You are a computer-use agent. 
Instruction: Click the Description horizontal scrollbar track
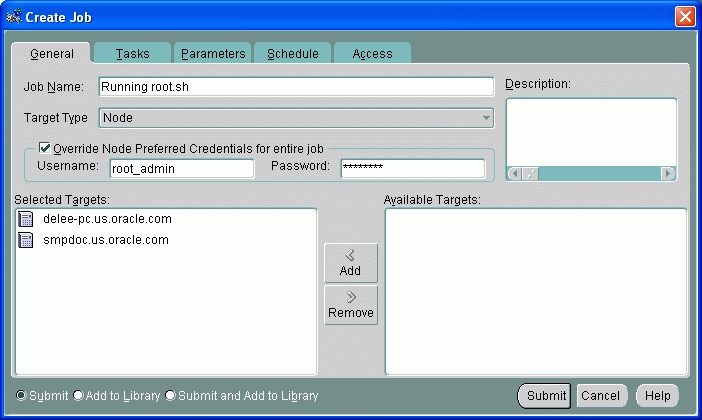[x=600, y=173]
